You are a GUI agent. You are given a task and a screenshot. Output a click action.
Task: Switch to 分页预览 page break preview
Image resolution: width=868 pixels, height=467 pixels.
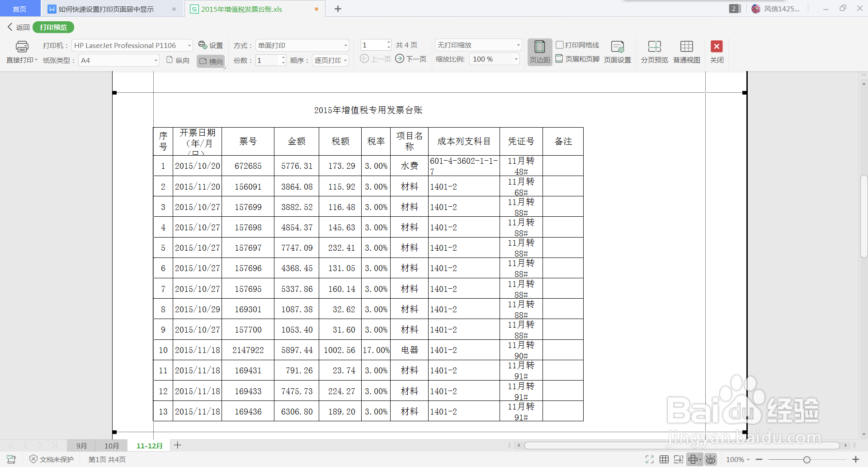click(654, 51)
